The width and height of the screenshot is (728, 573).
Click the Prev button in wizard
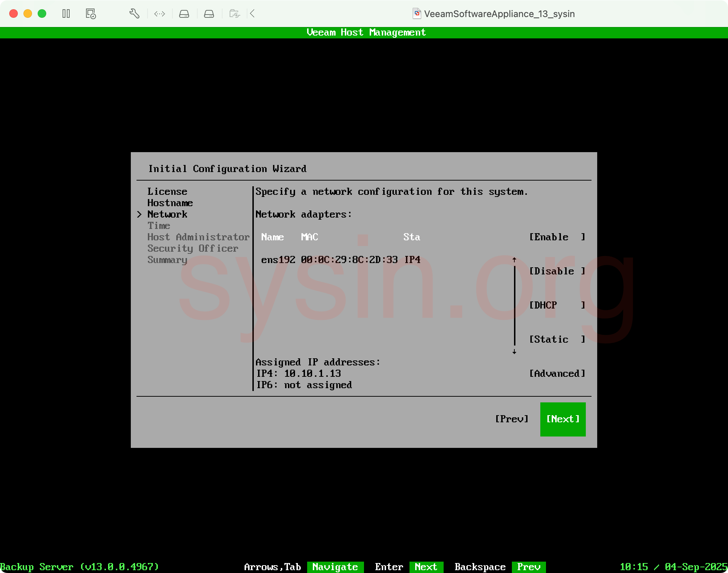(x=512, y=419)
